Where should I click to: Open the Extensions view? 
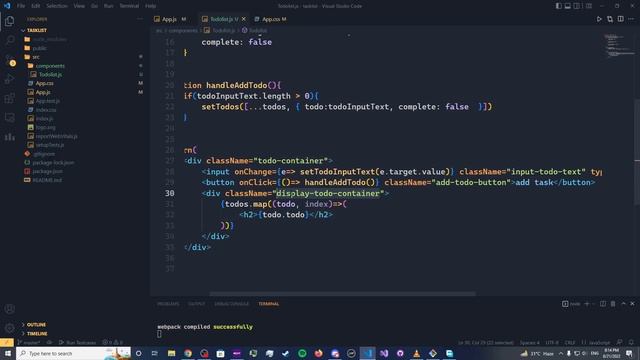9,98
